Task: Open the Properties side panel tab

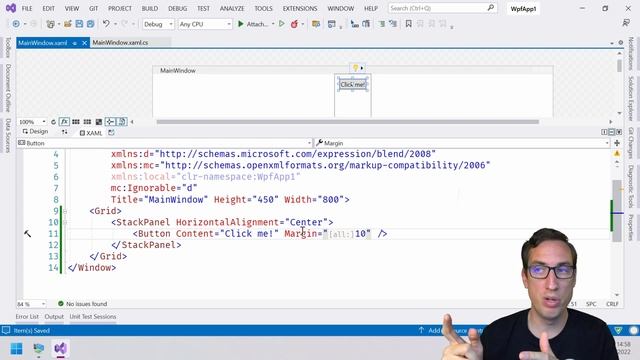Action: tap(631, 227)
